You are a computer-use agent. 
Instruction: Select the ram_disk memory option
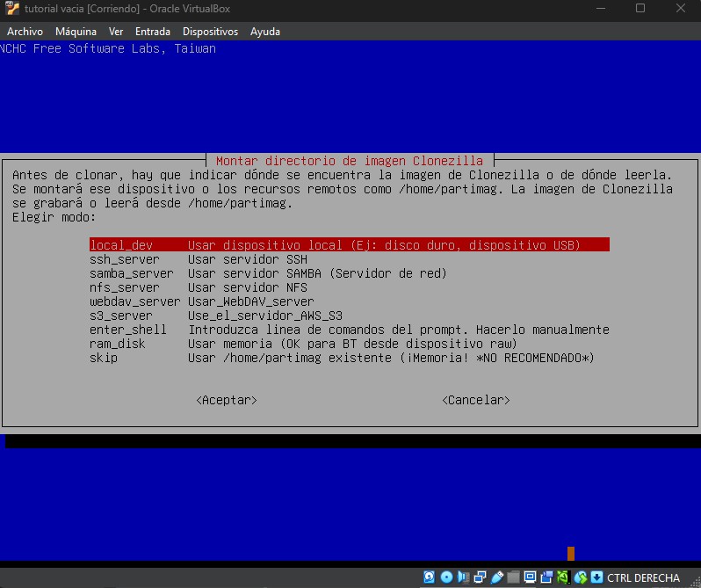pyautogui.click(x=349, y=344)
